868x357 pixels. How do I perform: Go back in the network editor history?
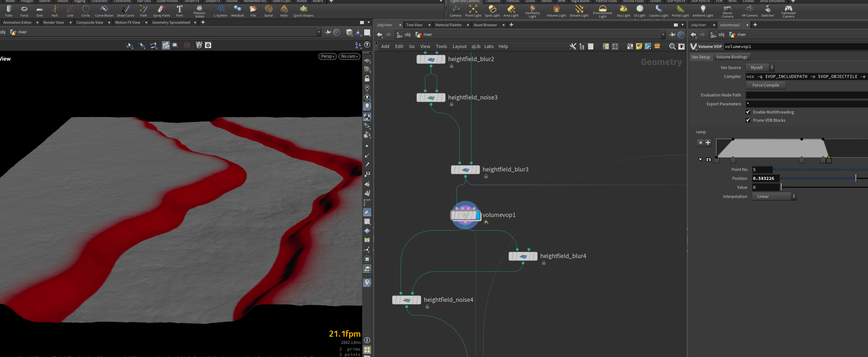[380, 35]
